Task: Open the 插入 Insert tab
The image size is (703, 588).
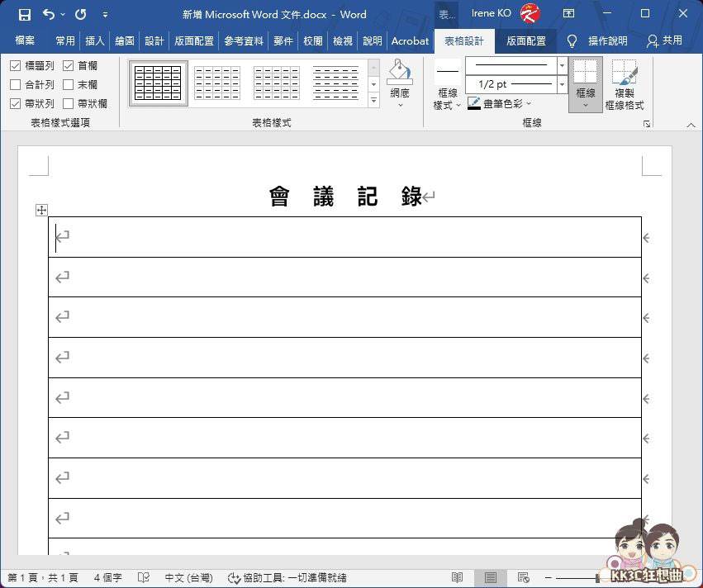Action: 95,40
